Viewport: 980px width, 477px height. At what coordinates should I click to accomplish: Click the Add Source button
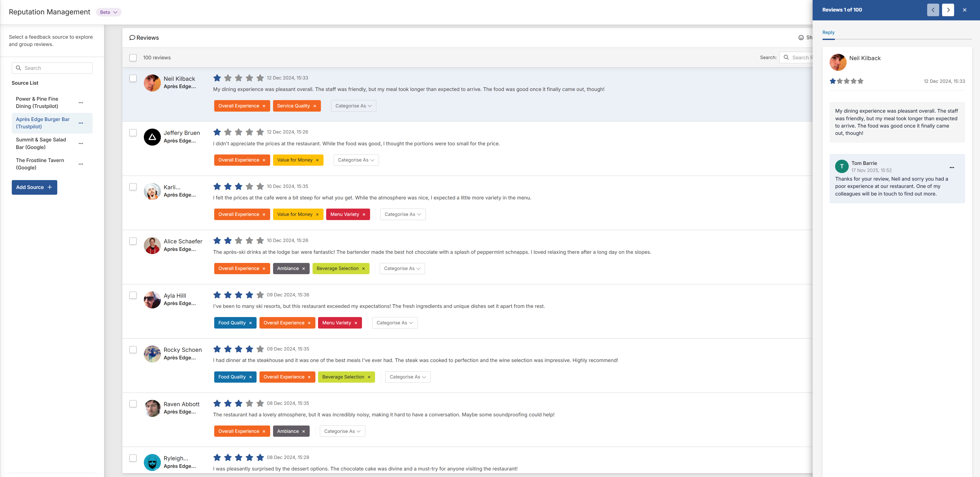[34, 187]
